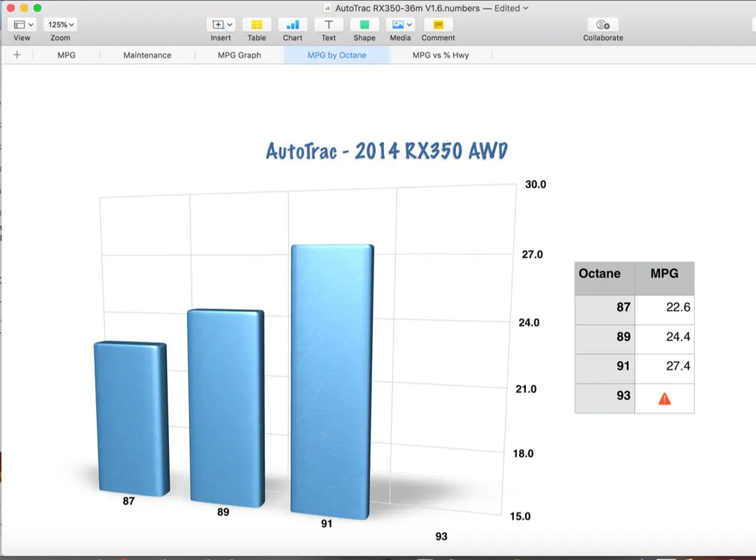Select the octane 89 table cell

click(605, 339)
